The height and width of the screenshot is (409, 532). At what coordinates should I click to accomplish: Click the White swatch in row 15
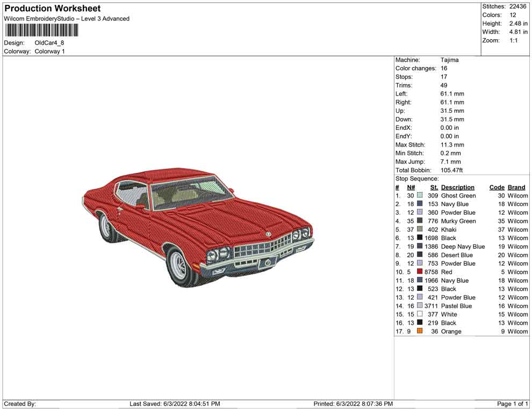(420, 314)
